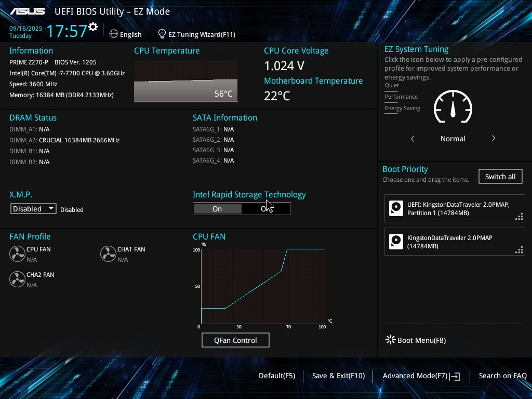The image size is (532, 399).
Task: Click Speed: 3600 MHz text
Action: click(x=33, y=84)
